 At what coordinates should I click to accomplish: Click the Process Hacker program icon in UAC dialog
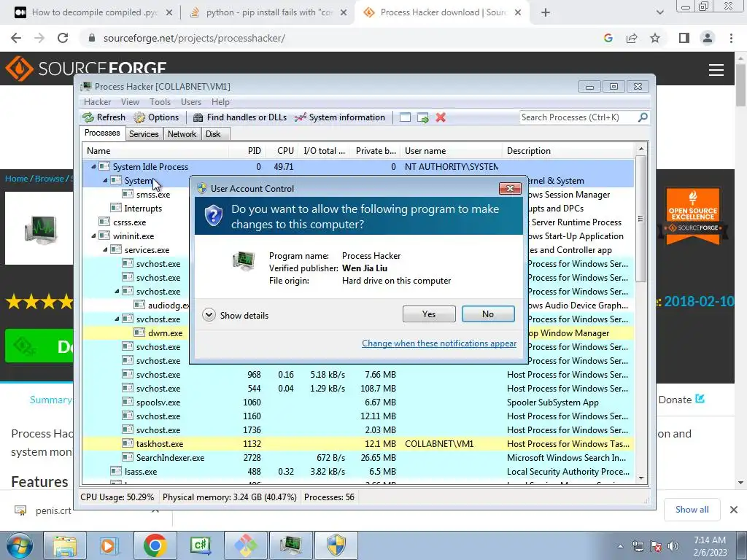tap(244, 261)
